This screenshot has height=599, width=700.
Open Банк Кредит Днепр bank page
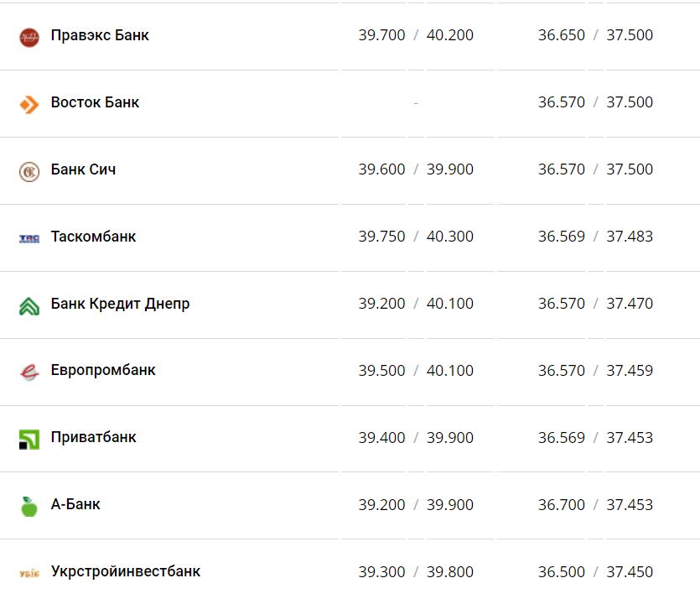point(120,304)
